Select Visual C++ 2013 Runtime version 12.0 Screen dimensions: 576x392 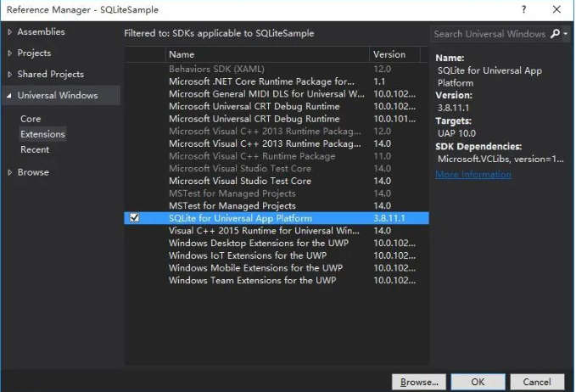pos(277,132)
